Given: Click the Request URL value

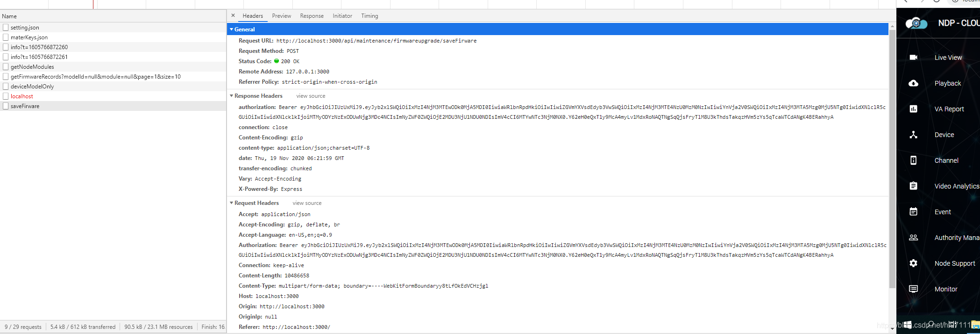Looking at the screenshot, I should coord(376,41).
